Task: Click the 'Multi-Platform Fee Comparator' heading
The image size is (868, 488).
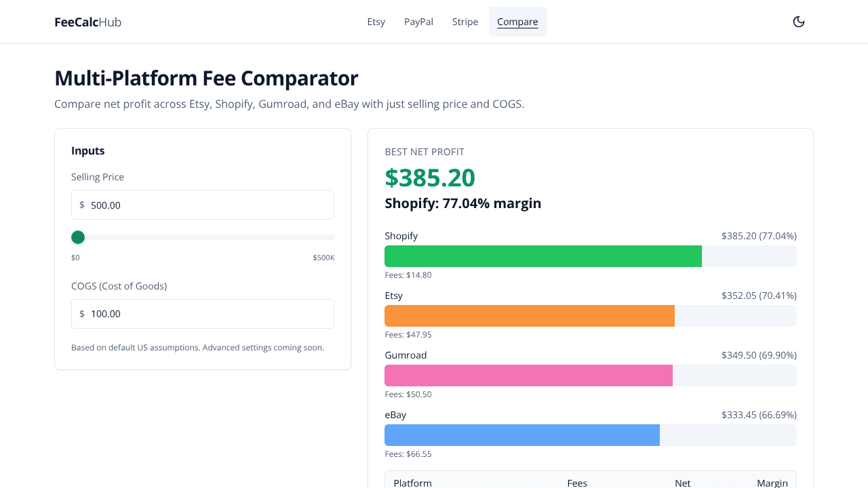Action: (206, 79)
